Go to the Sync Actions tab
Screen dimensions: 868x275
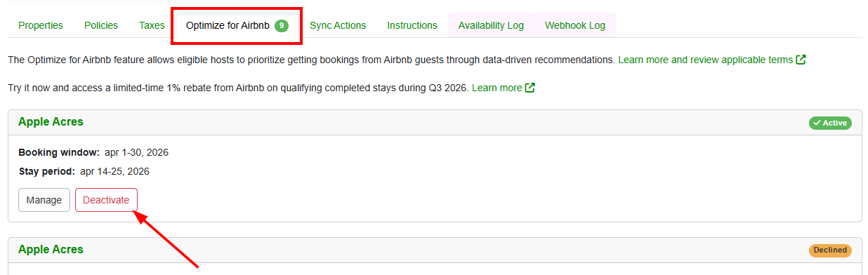[x=338, y=25]
